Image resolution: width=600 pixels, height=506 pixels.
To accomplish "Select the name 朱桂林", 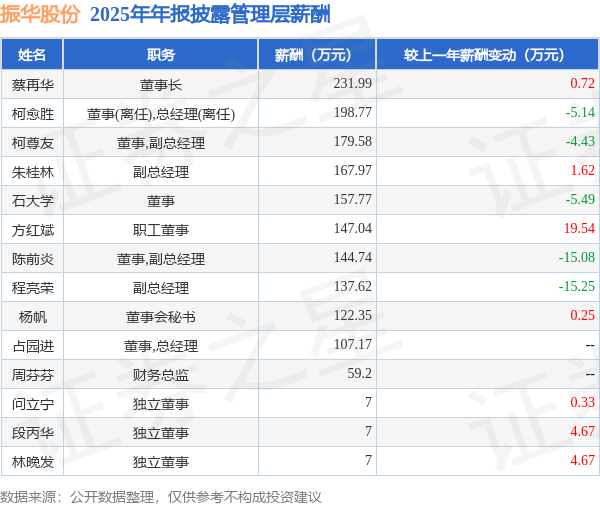I will pos(33,172).
